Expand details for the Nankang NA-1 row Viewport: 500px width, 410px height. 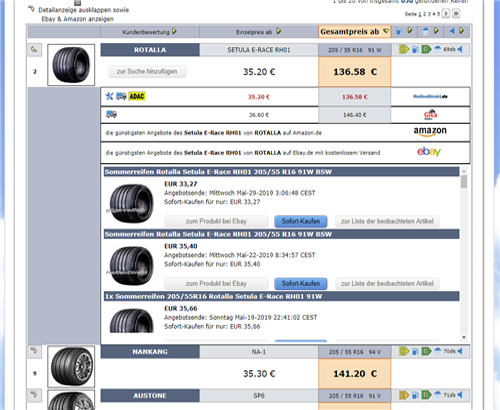(34, 351)
